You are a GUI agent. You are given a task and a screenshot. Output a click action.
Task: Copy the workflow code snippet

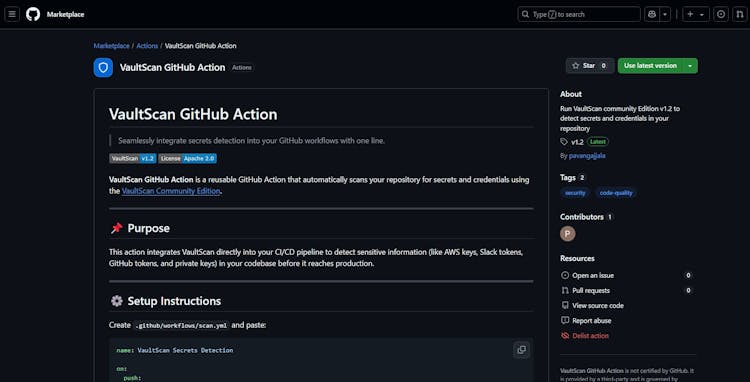[521, 350]
